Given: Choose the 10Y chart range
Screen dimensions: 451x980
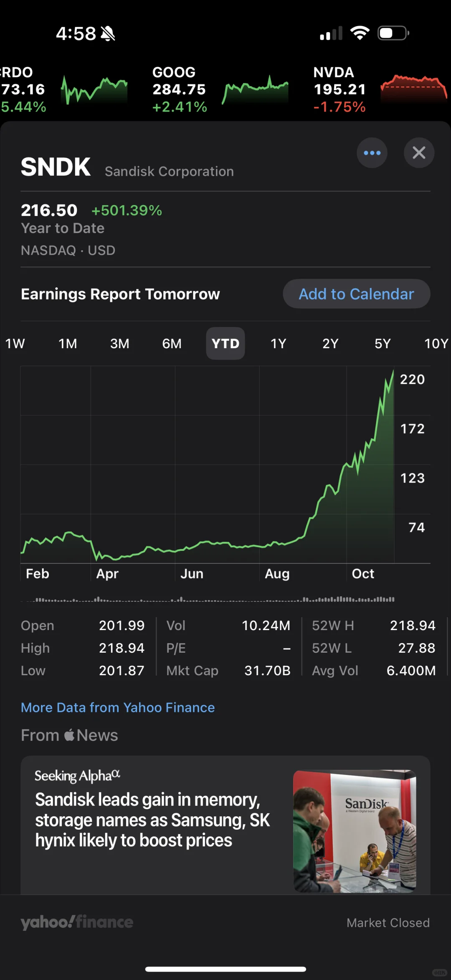Looking at the screenshot, I should [x=436, y=344].
